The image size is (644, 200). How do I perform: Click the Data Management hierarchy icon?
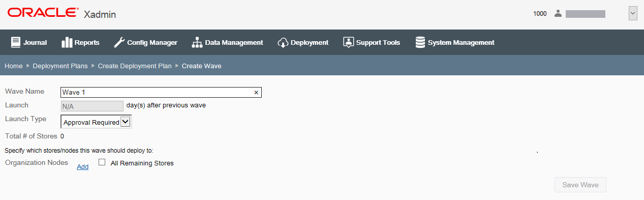click(197, 42)
